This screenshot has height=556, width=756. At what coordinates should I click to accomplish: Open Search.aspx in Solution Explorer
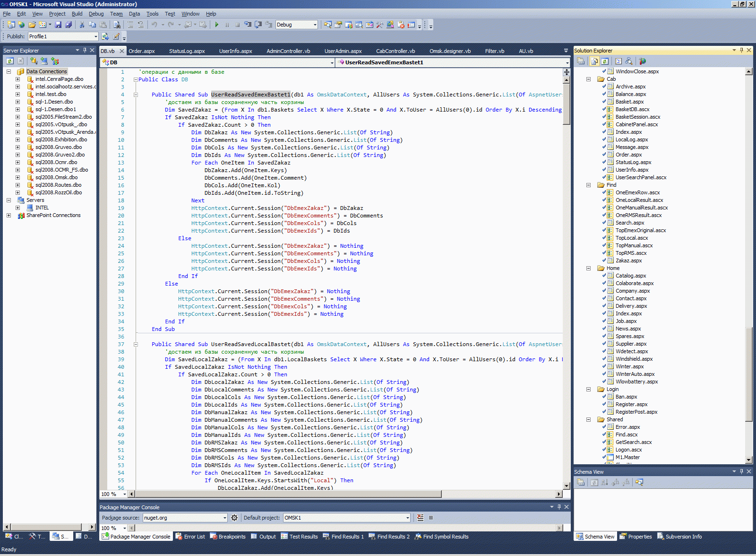[x=629, y=223]
